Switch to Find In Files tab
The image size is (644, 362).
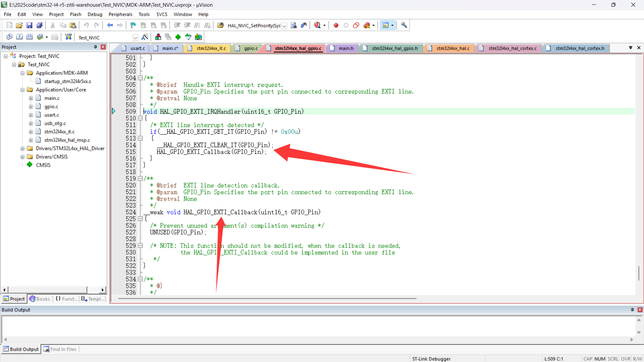(x=60, y=349)
